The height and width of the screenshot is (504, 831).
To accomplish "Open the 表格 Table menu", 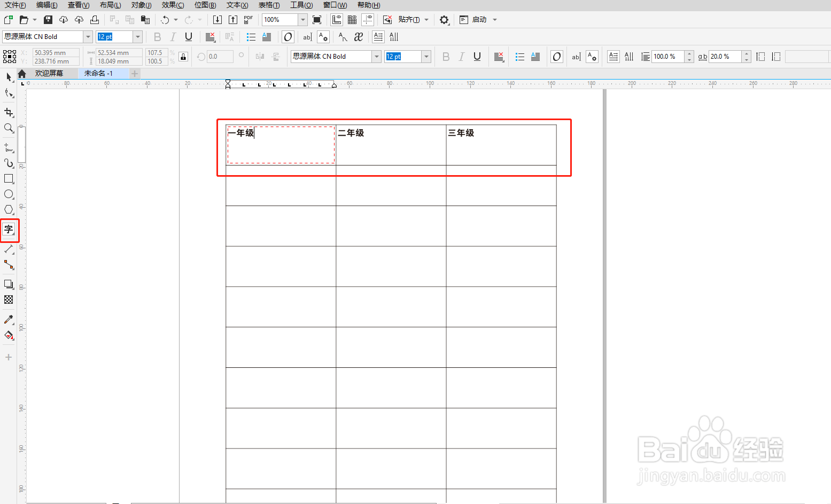I will [269, 5].
